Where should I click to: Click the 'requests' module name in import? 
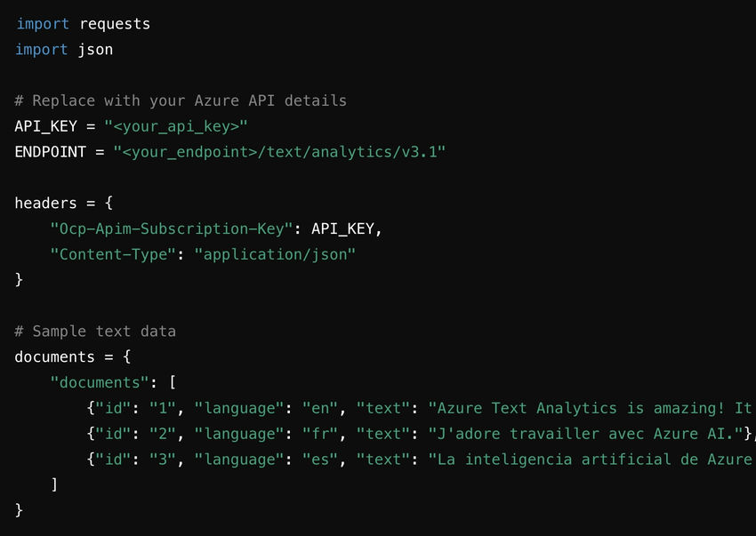pos(115,24)
